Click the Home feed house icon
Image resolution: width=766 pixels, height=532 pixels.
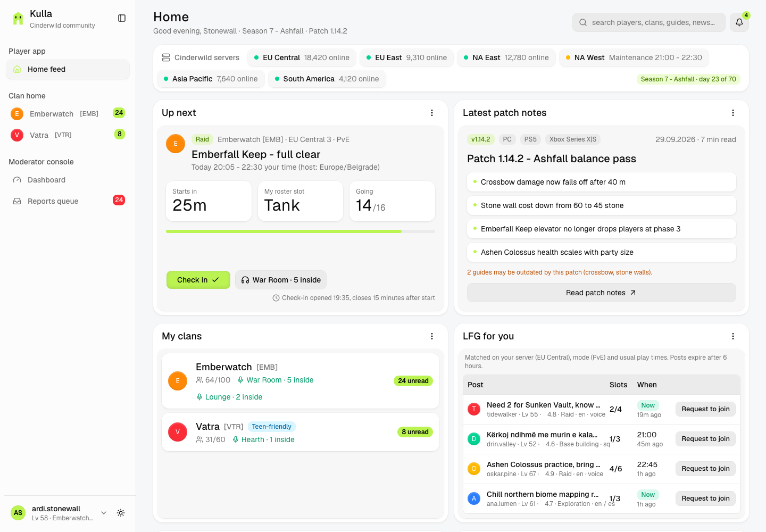pyautogui.click(x=17, y=69)
